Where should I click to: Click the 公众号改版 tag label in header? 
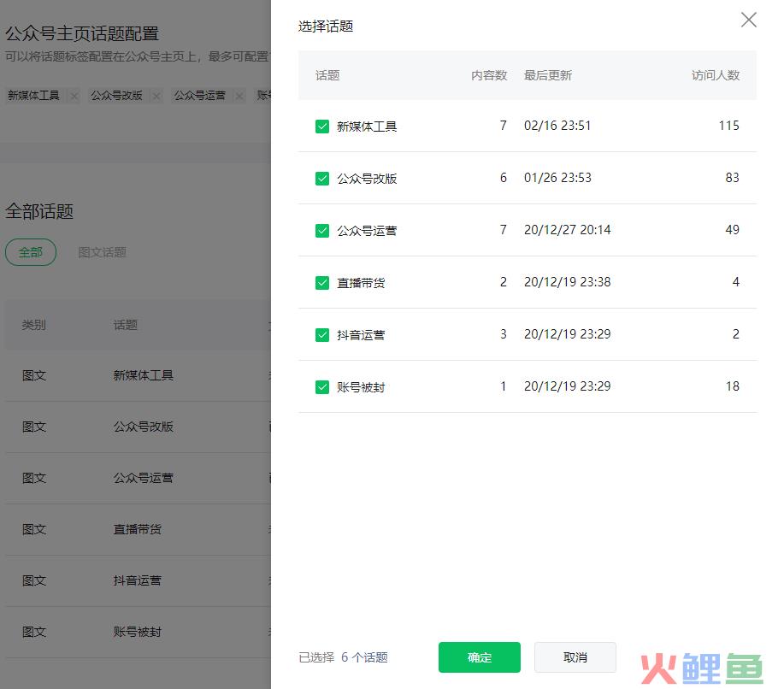116,96
